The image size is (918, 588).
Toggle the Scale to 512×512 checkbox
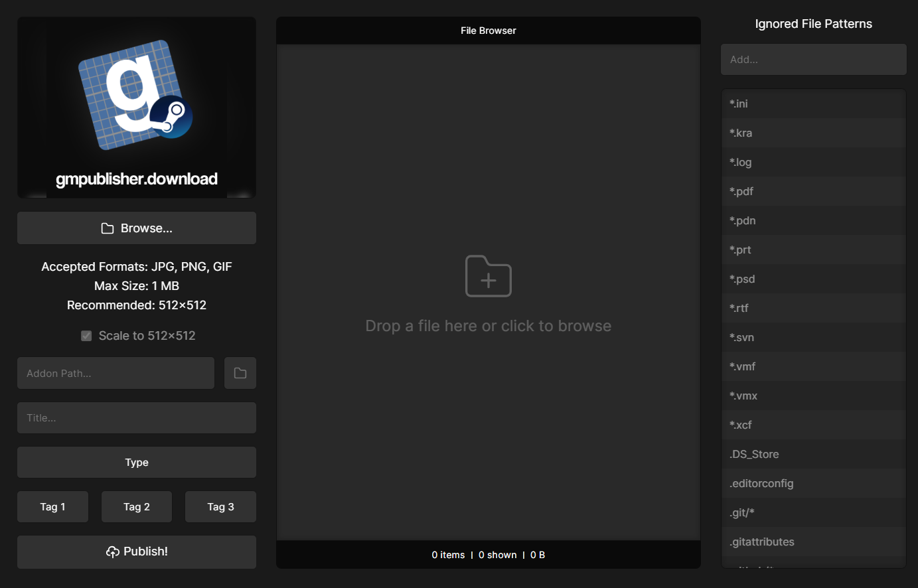(86, 336)
